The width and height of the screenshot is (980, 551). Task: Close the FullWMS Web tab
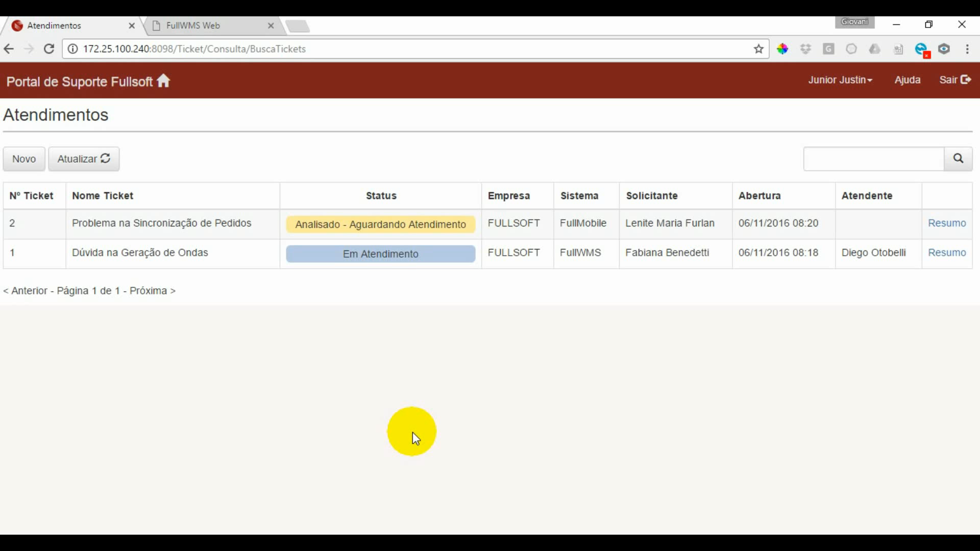(x=271, y=26)
